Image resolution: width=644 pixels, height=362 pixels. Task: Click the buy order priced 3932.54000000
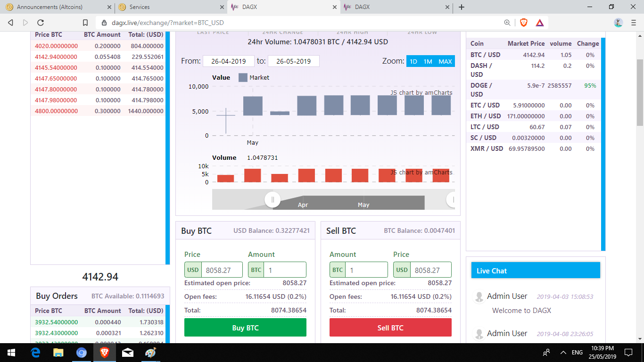(99, 322)
